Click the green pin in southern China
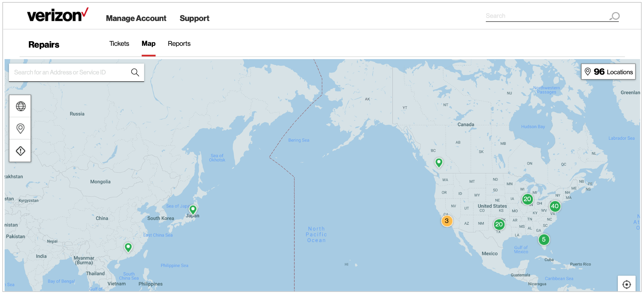This screenshot has width=644, height=294. (x=128, y=247)
